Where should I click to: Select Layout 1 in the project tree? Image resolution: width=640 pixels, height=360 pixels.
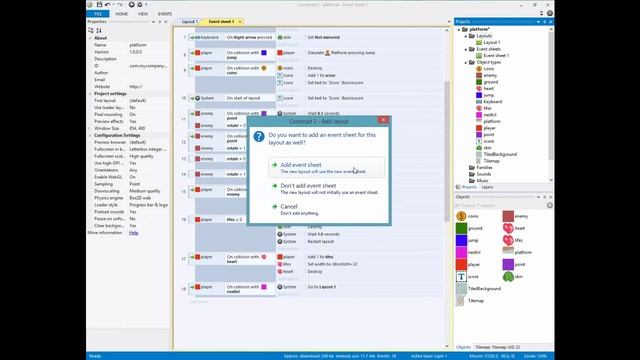click(491, 42)
